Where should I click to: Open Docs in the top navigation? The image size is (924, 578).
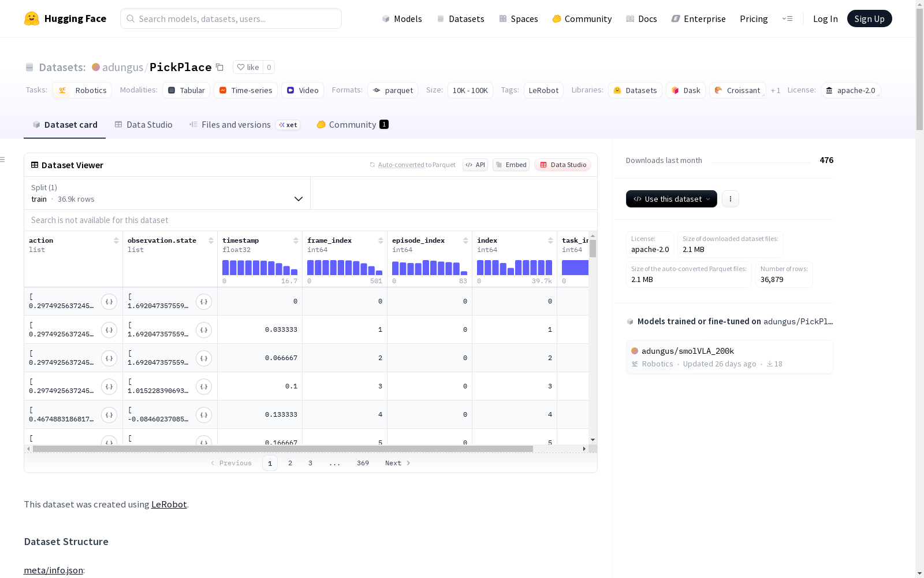pos(642,18)
